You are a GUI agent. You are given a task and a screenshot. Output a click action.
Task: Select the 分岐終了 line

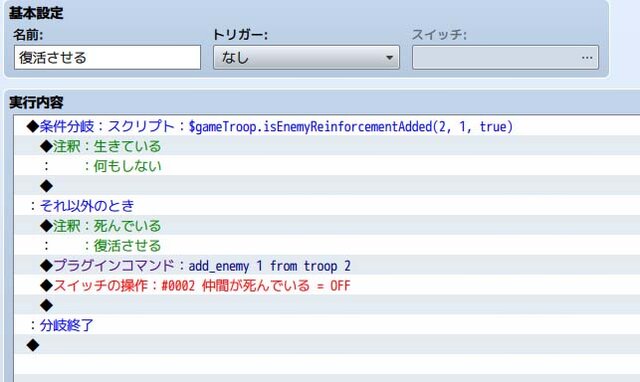(327, 325)
